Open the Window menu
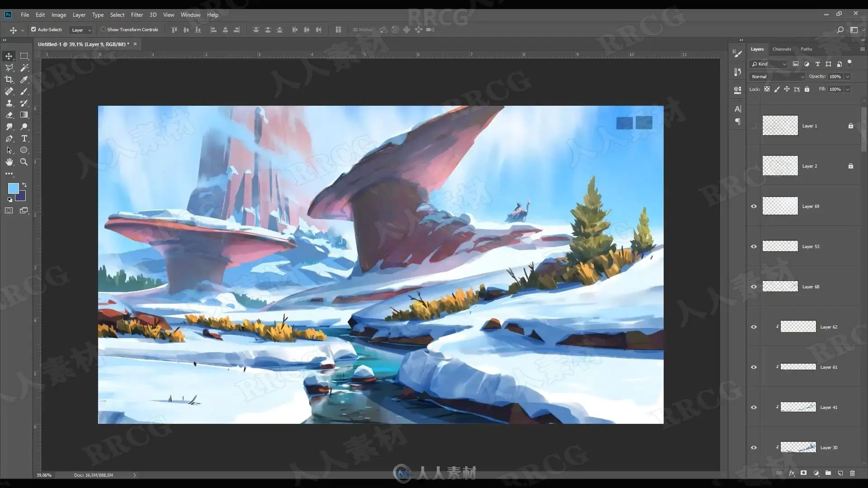The image size is (868, 488). 190,15
